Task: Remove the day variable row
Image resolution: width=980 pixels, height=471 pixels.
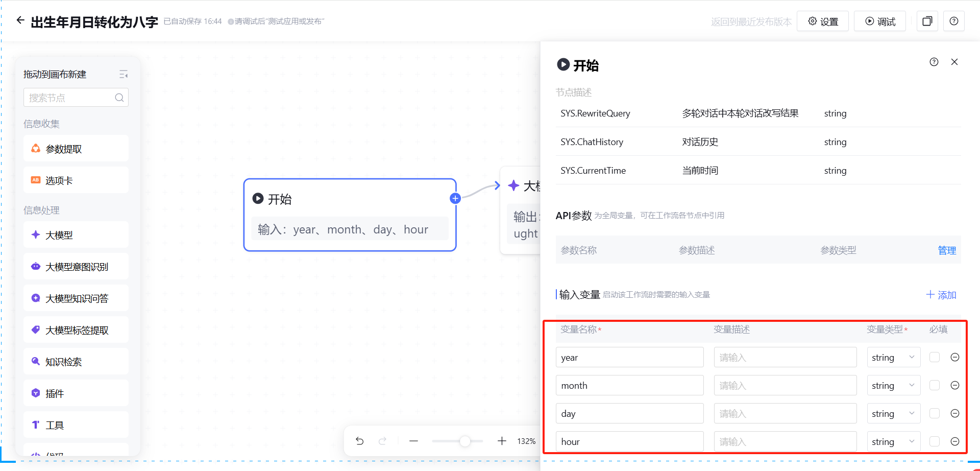Action: (x=955, y=413)
